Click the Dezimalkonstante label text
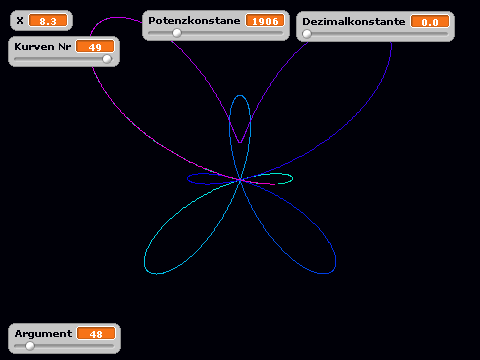This screenshot has height=360, width=480. [x=354, y=22]
